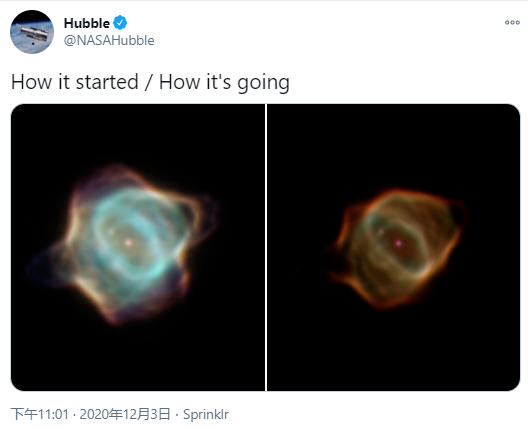
Task: Click the purple lobe on left nebula's edge
Action: (40, 268)
